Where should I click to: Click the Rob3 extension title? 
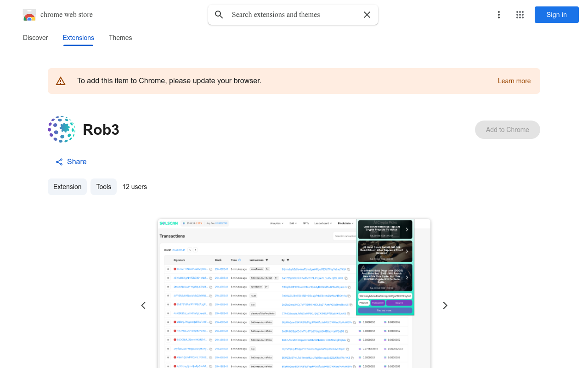tap(101, 130)
